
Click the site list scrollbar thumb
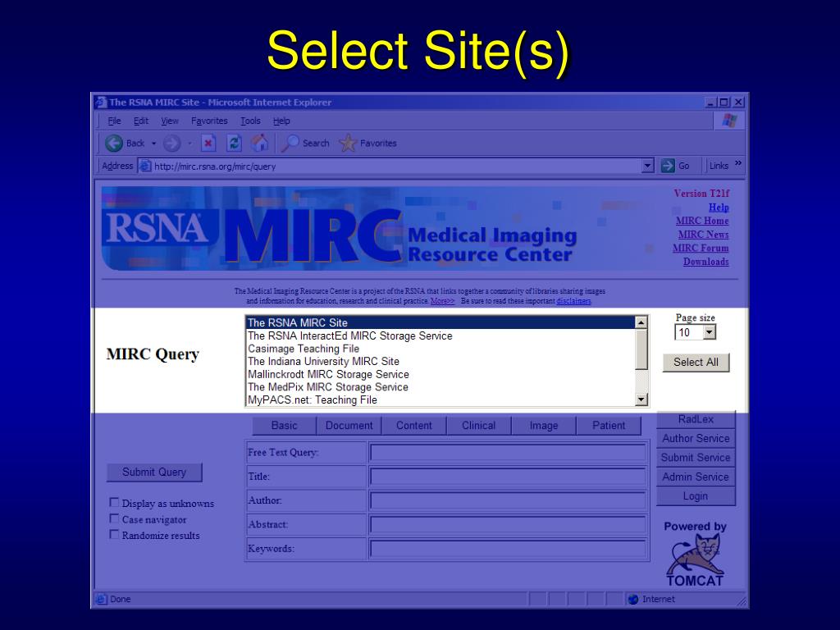641,349
